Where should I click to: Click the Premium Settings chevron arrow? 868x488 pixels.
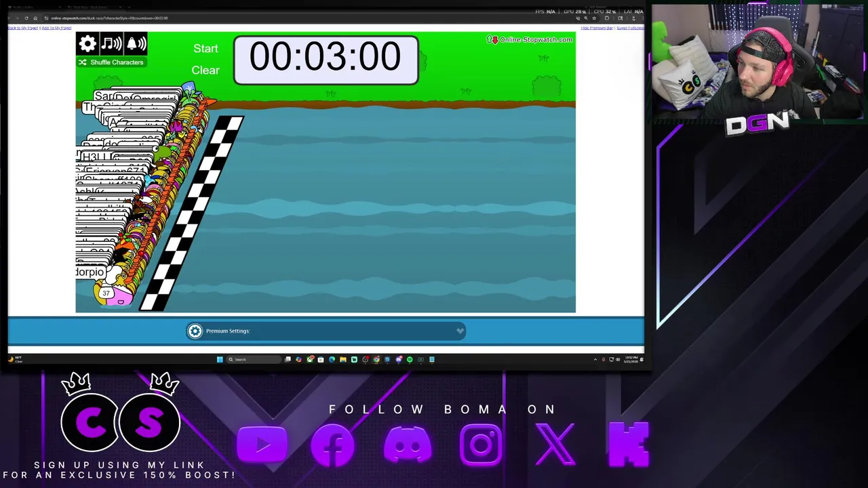pos(460,331)
